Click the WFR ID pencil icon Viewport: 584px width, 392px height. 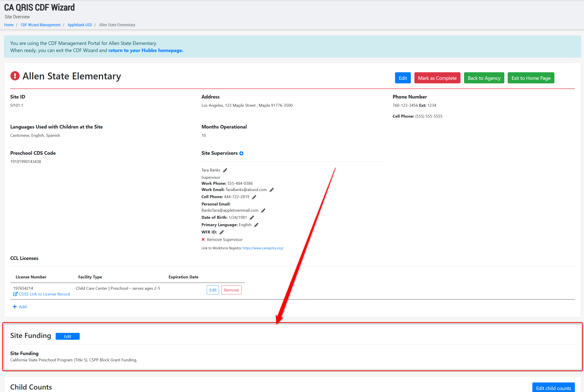point(221,232)
